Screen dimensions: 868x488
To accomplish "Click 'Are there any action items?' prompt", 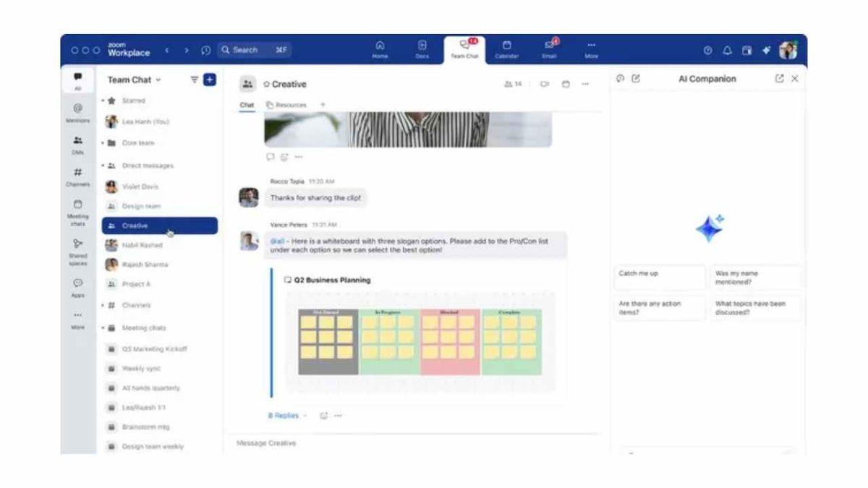I will [659, 308].
